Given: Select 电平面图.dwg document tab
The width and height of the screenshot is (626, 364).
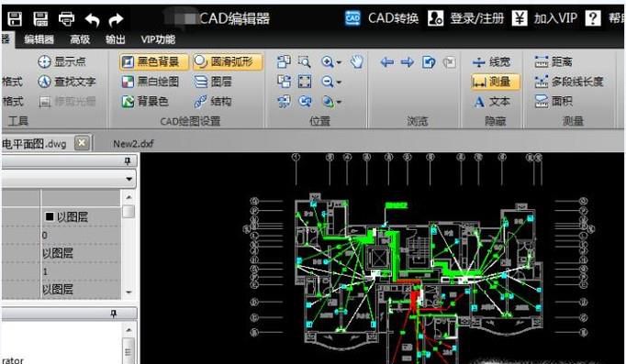Looking at the screenshot, I should point(34,144).
